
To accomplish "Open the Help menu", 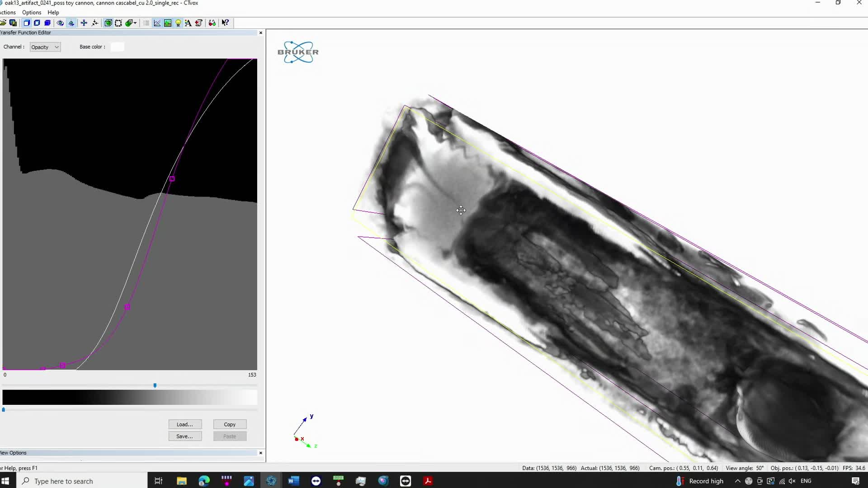I will [53, 12].
